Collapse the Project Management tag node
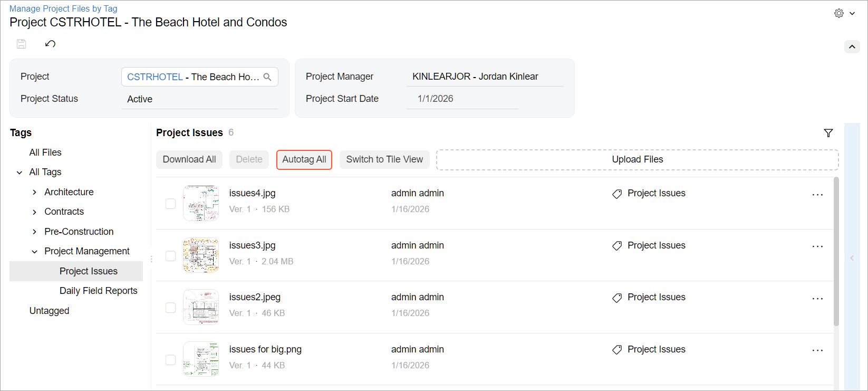 [x=35, y=252]
